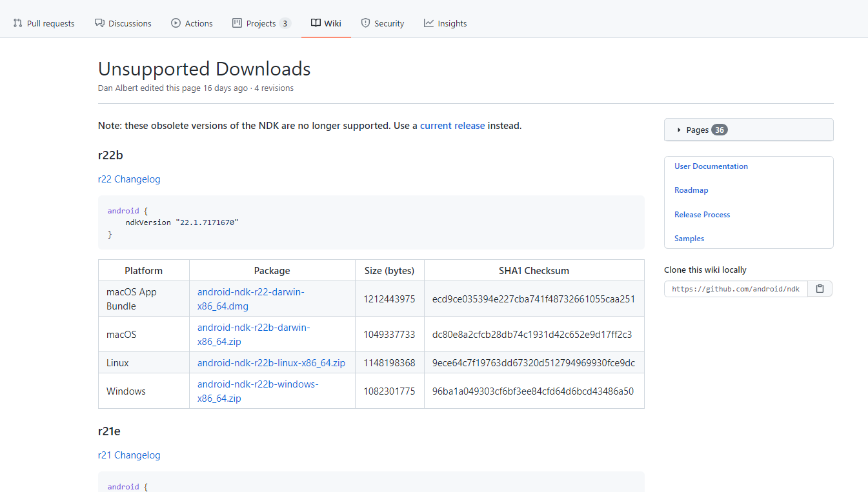Click size value 1049337733

(390, 335)
